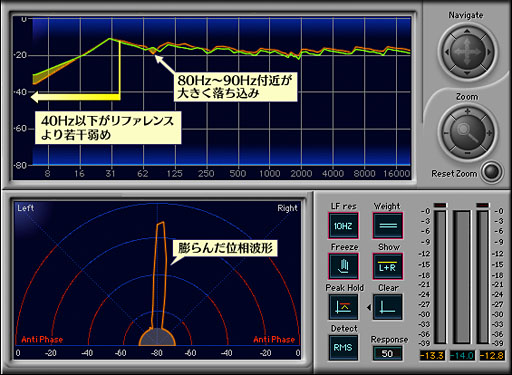512x375 pixels.
Task: Toggle the Freeze hand button
Action: pos(343,266)
